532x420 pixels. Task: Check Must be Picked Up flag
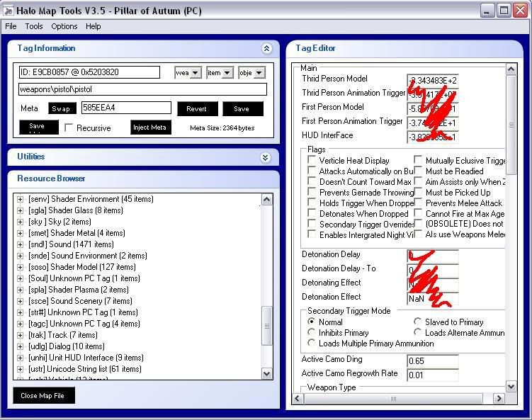pos(418,192)
